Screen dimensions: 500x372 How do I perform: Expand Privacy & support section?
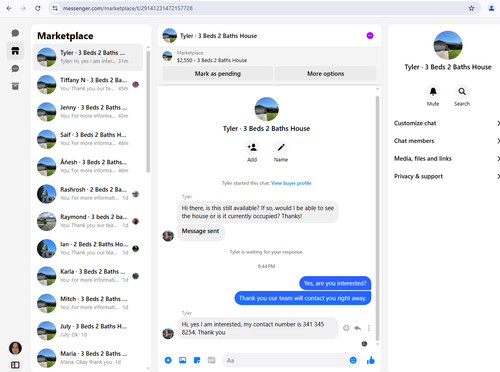coord(447,176)
